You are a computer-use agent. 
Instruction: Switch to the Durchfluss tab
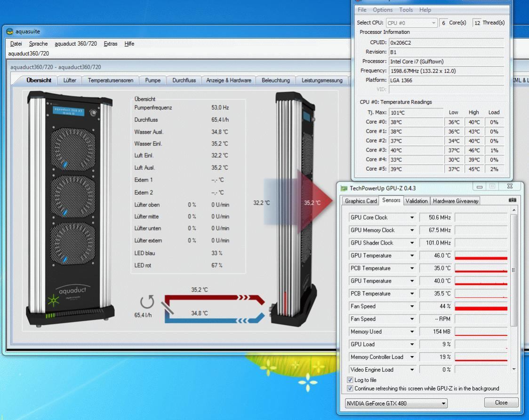coord(184,80)
